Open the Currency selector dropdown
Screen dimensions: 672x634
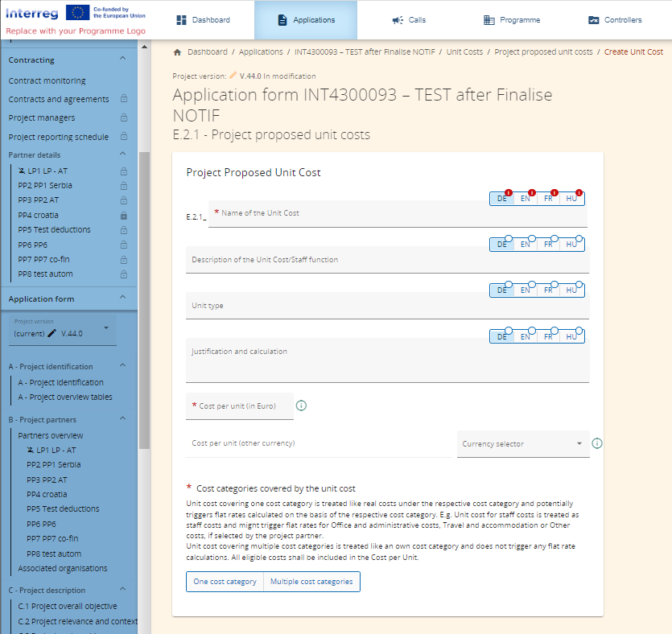click(x=522, y=444)
